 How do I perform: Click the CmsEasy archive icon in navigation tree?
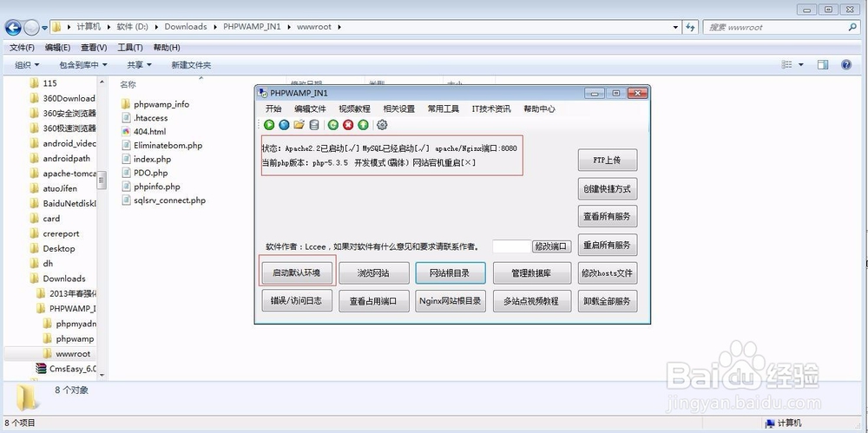[41, 369]
